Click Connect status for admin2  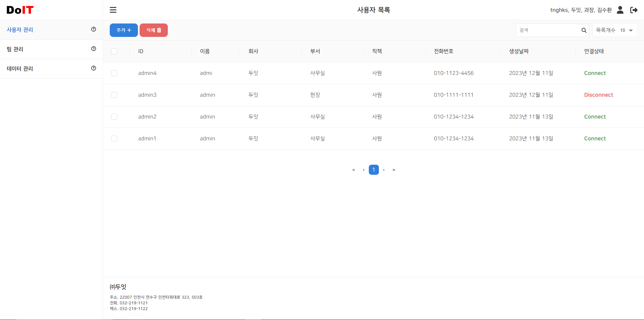(x=595, y=117)
